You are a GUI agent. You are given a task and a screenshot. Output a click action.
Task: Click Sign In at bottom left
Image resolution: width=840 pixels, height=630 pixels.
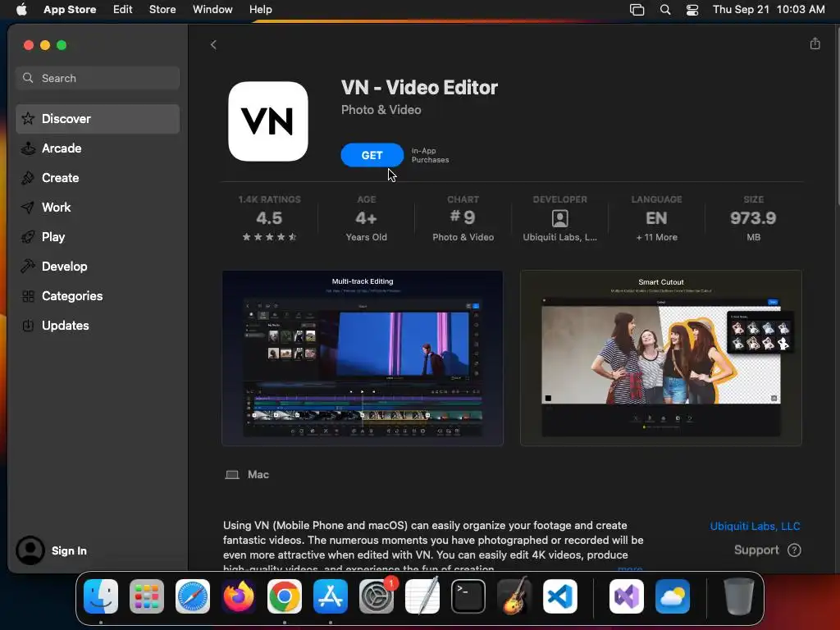(69, 550)
